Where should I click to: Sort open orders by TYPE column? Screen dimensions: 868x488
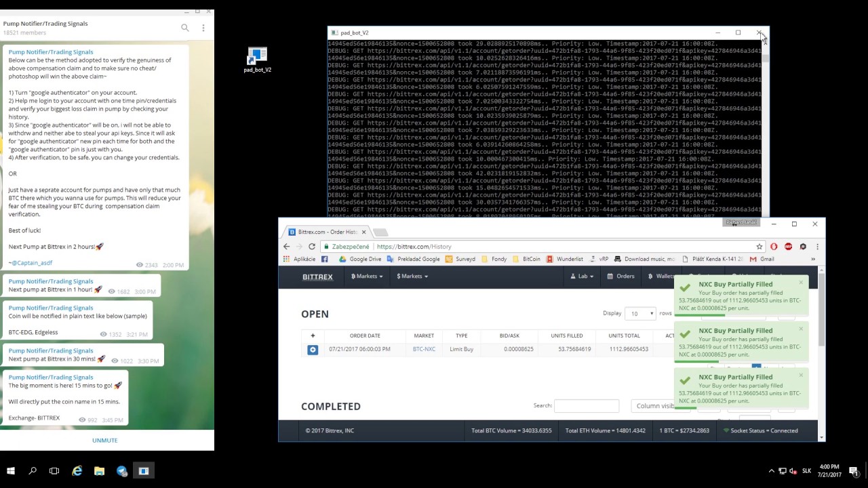point(462,335)
